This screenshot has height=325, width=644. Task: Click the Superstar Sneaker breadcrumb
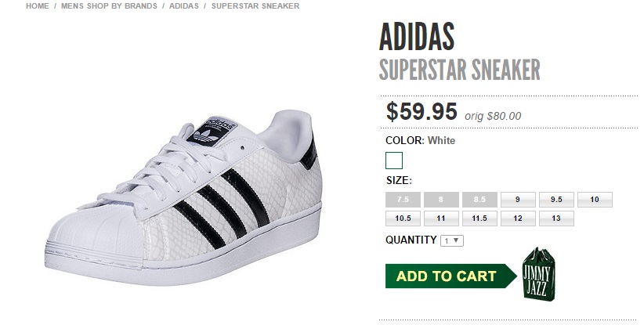pyautogui.click(x=255, y=5)
